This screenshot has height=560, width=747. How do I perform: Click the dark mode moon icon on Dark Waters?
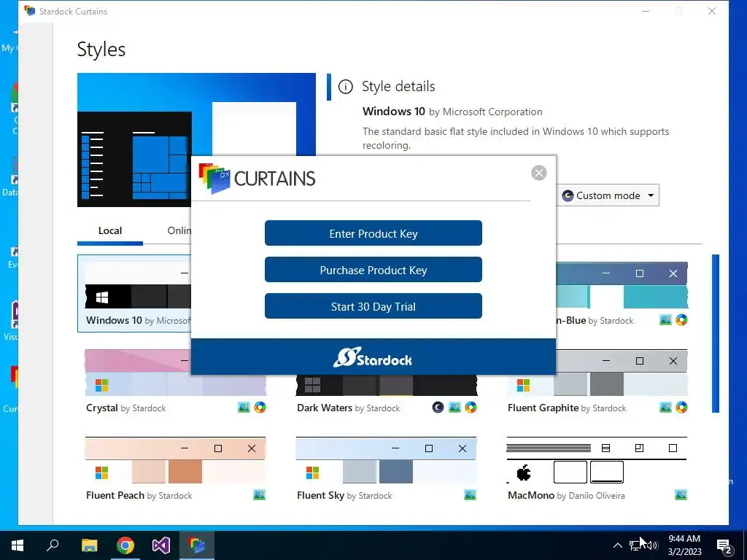point(438,408)
